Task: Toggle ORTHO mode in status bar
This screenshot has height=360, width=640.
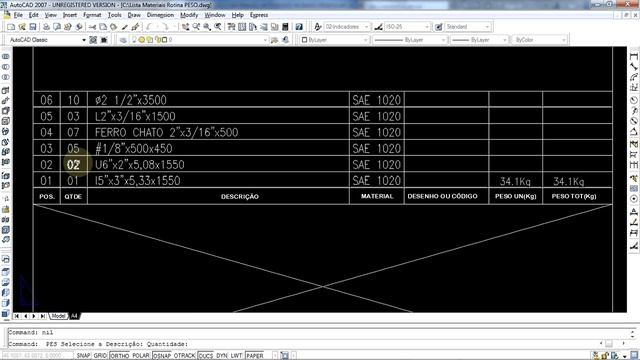Action: tap(120, 356)
